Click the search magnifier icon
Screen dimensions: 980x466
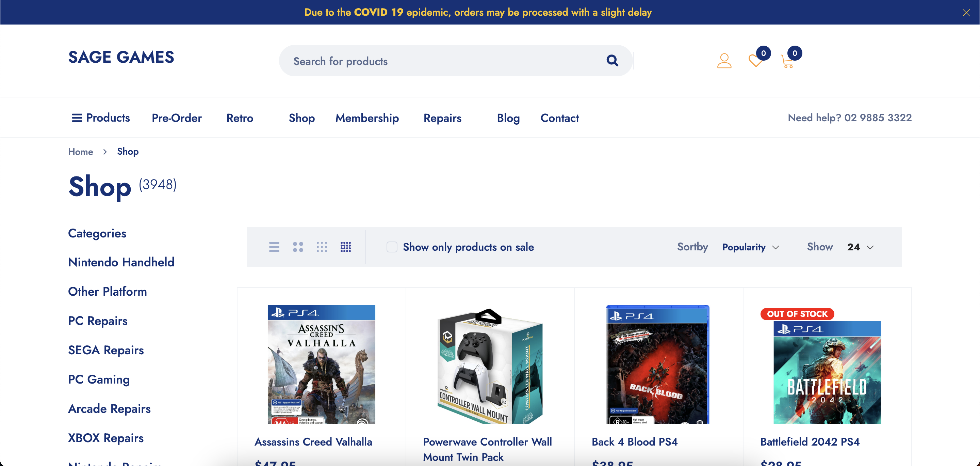click(612, 61)
